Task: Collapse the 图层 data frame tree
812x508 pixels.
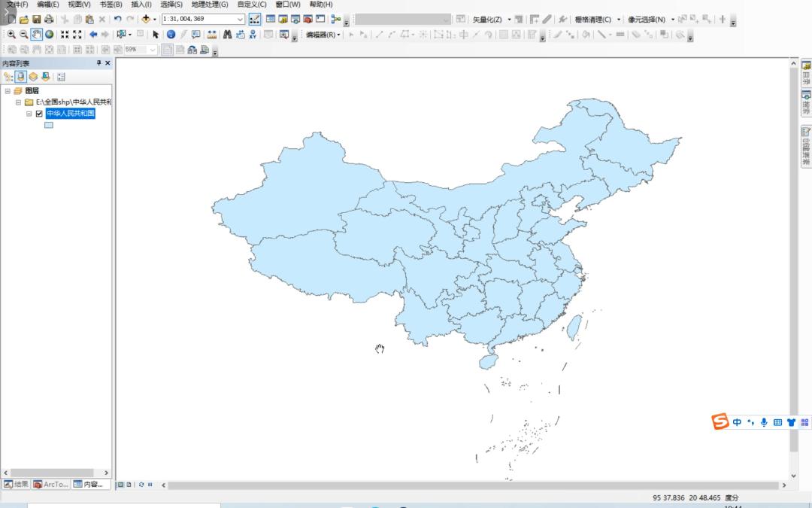Action: (x=8, y=91)
